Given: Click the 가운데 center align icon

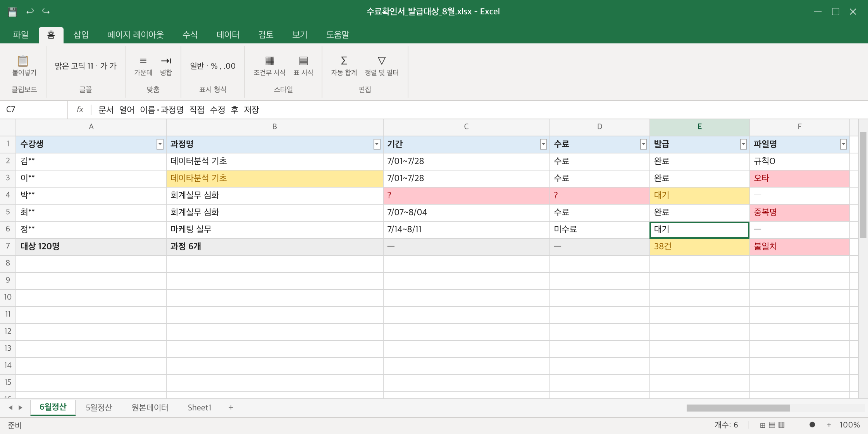Looking at the screenshot, I should [143, 61].
